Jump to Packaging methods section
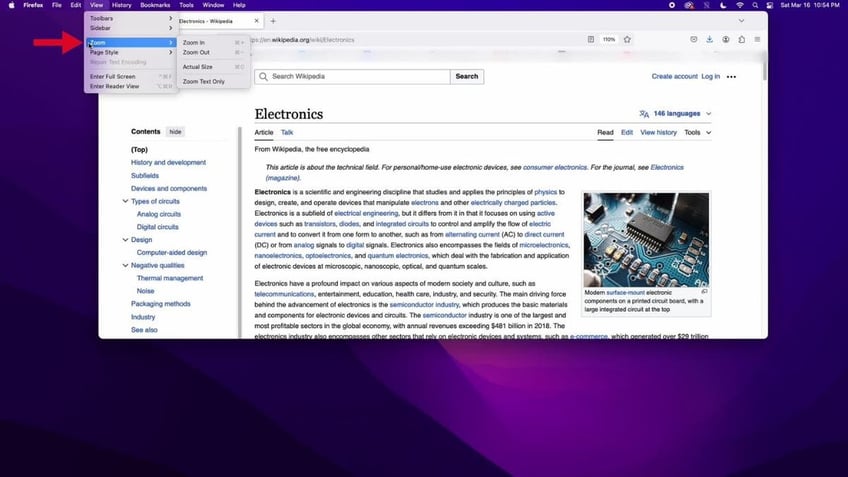This screenshot has width=848, height=477. click(x=161, y=304)
